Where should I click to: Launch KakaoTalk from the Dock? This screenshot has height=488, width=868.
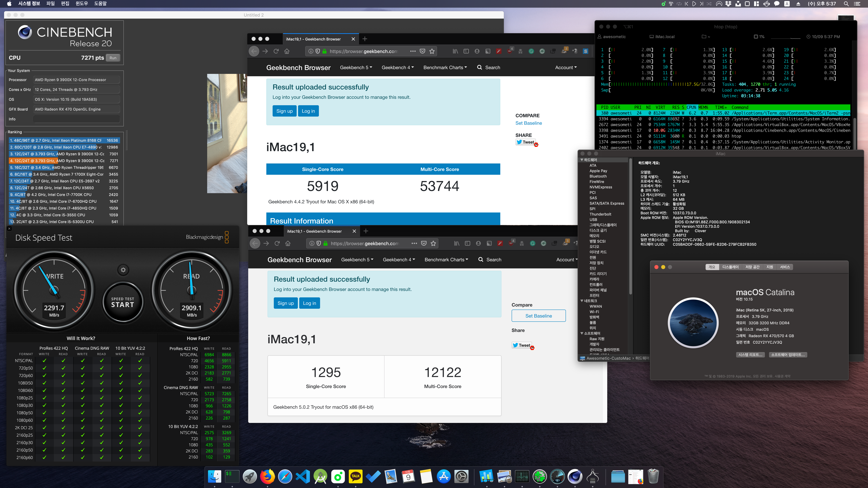(x=356, y=476)
